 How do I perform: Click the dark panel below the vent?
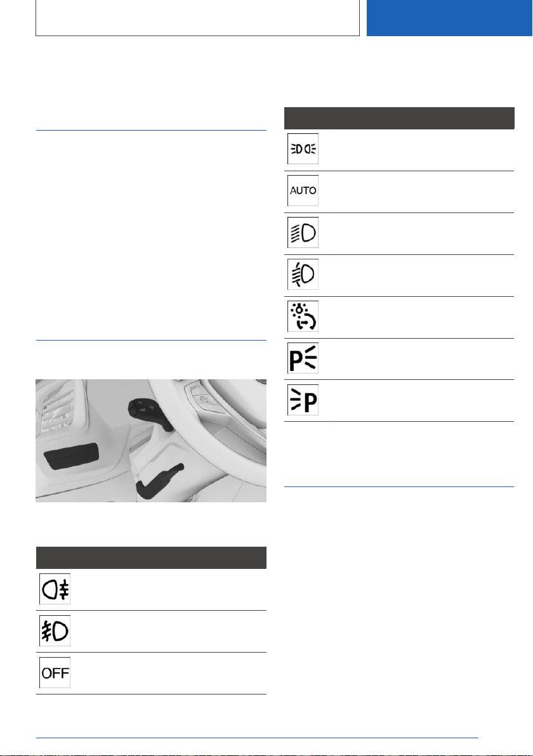coord(72,456)
